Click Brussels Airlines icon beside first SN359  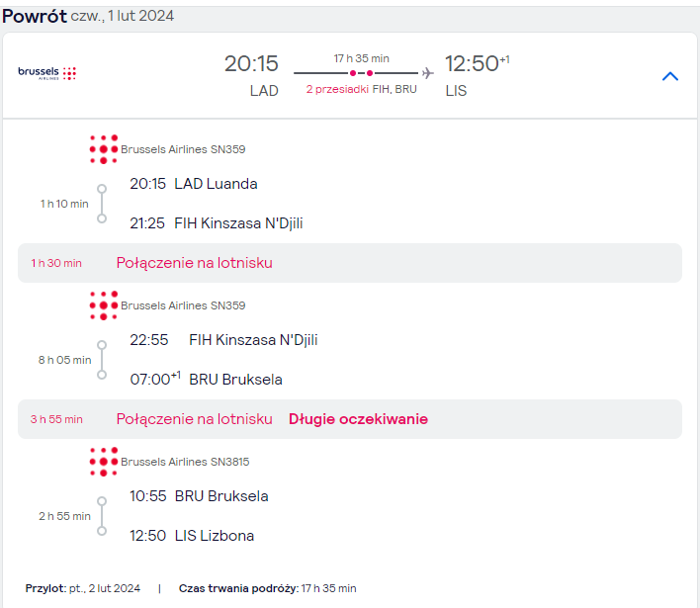pyautogui.click(x=104, y=149)
